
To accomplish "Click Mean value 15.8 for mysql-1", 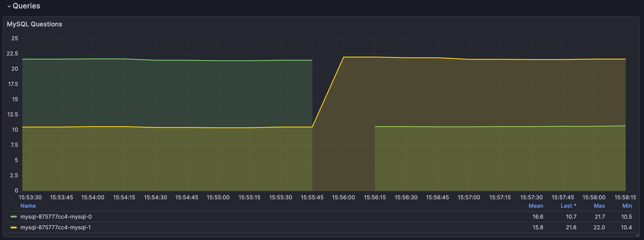I will click(x=538, y=227).
